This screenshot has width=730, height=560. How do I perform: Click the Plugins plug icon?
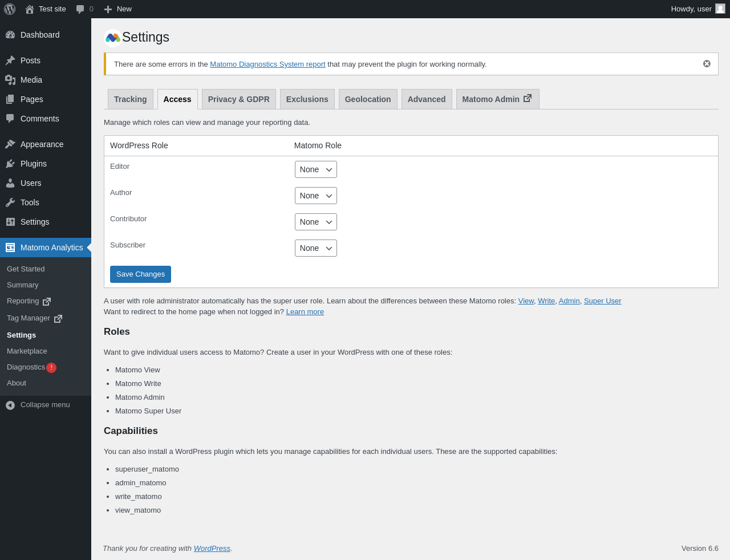pyautogui.click(x=10, y=164)
